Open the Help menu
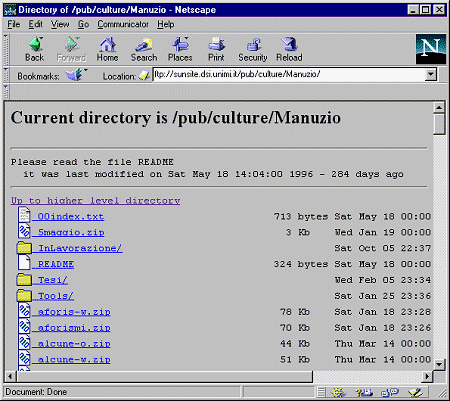The height and width of the screenshot is (401, 450). [166, 24]
